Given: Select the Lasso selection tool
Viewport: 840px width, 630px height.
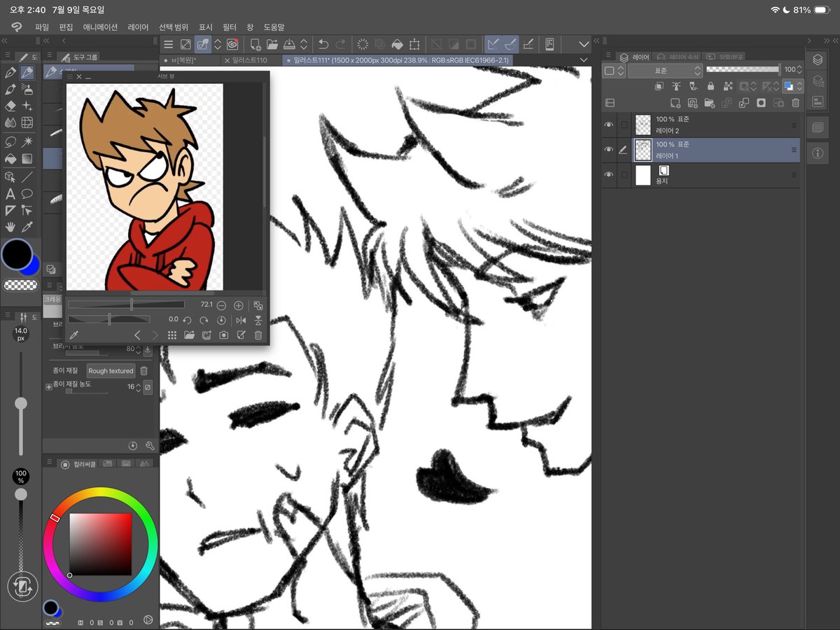Looking at the screenshot, I should coord(10,142).
